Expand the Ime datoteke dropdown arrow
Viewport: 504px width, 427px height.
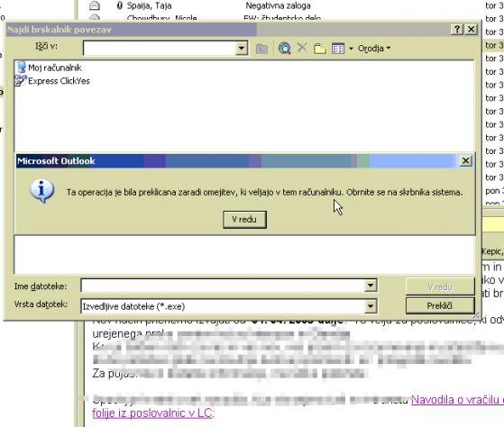pyautogui.click(x=371, y=286)
